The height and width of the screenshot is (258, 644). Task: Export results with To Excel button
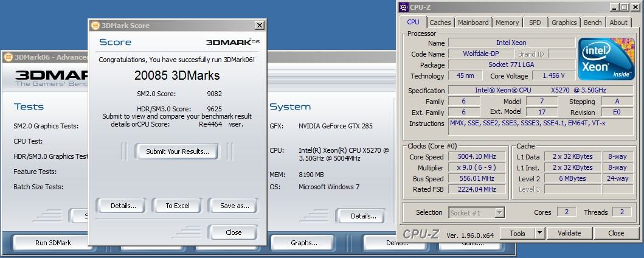[178, 206]
